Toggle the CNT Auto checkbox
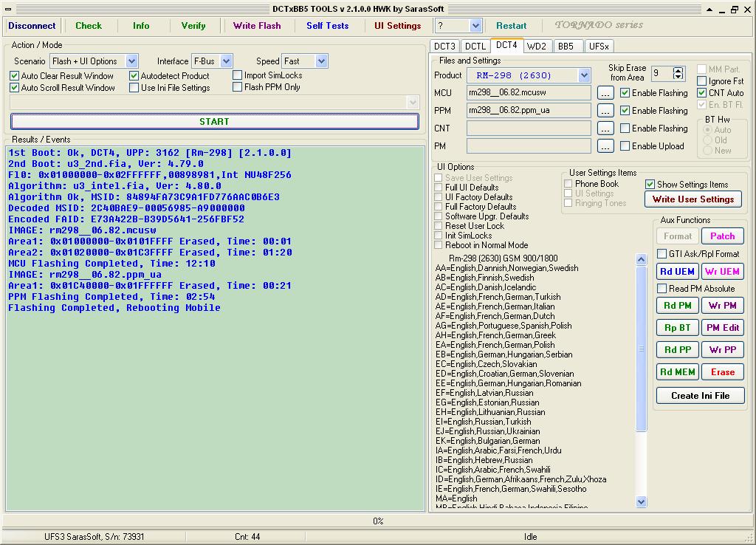The width and height of the screenshot is (756, 545). coord(702,92)
